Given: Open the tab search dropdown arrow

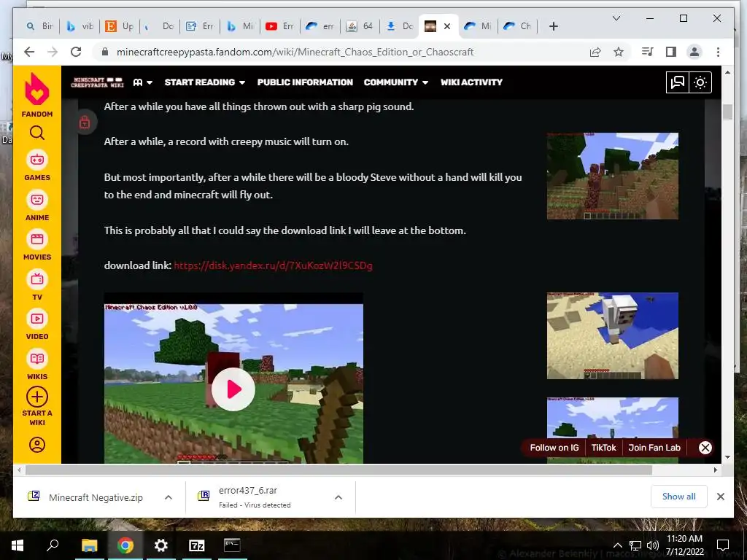Looking at the screenshot, I should [616, 18].
